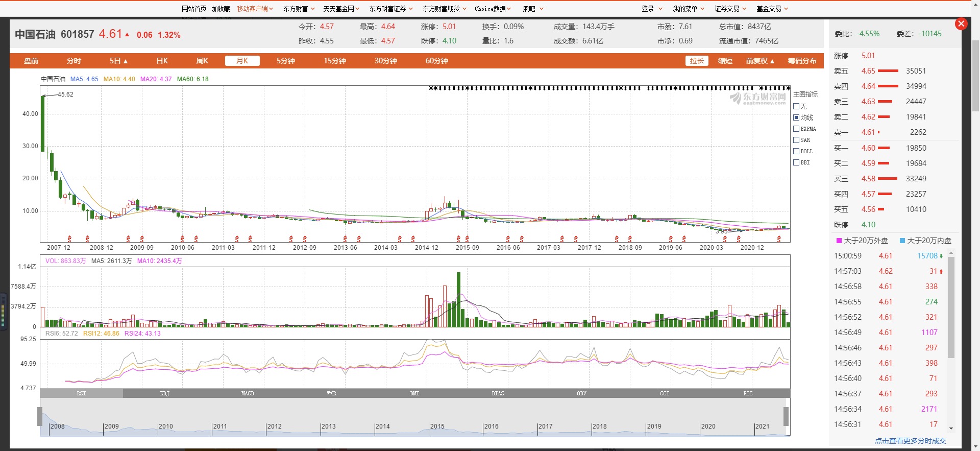Switch to the 周K weekly chart tab
The image size is (980, 451).
pyautogui.click(x=202, y=61)
